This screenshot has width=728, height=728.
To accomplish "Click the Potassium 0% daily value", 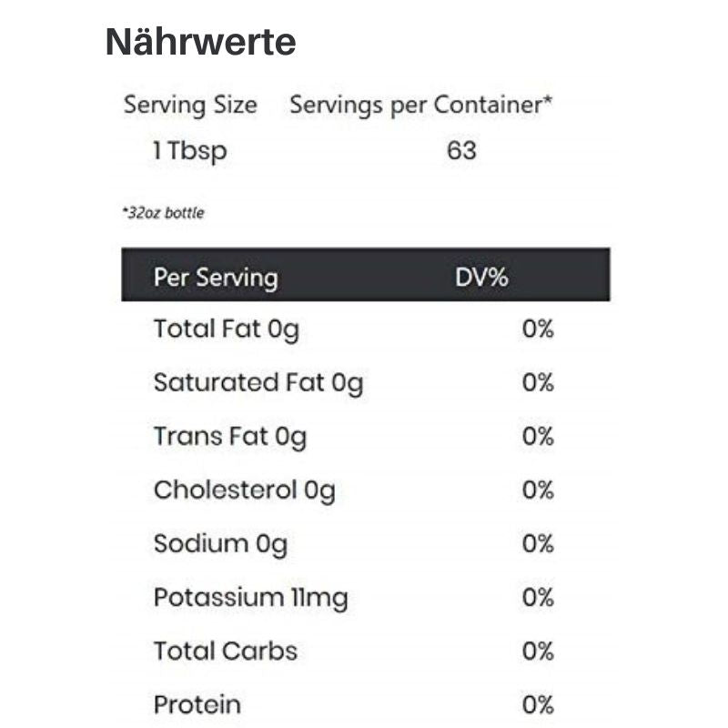I will 538,597.
